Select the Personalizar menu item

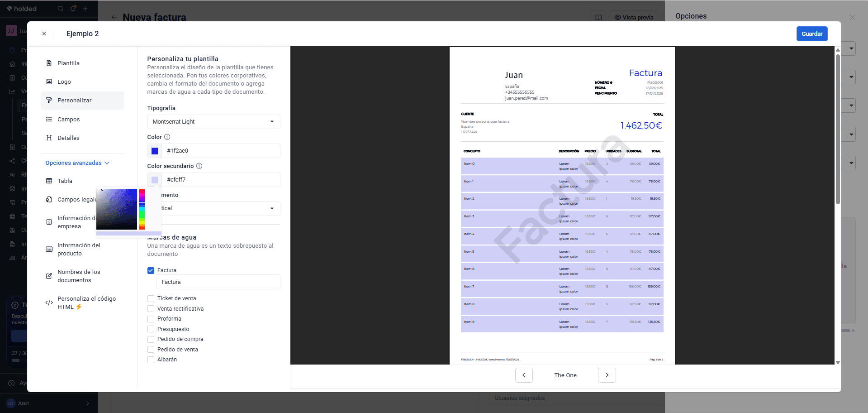pos(82,101)
